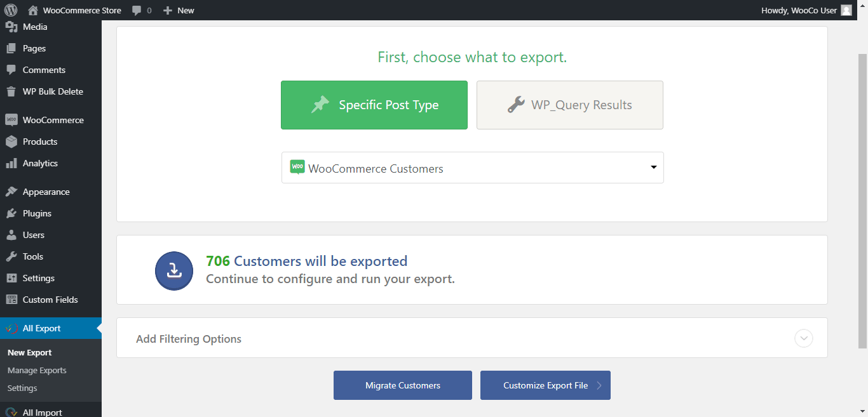Click the user avatar in admin bar
This screenshot has width=868, height=417.
point(846,10)
